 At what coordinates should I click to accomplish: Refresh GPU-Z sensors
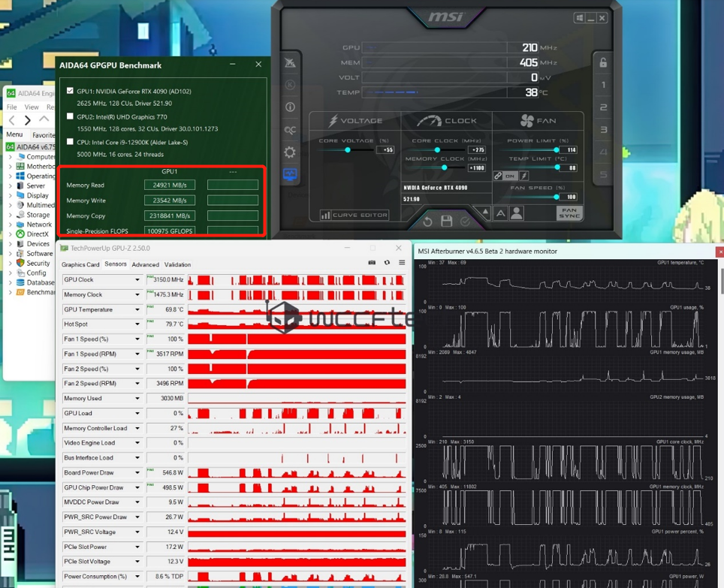(x=387, y=263)
